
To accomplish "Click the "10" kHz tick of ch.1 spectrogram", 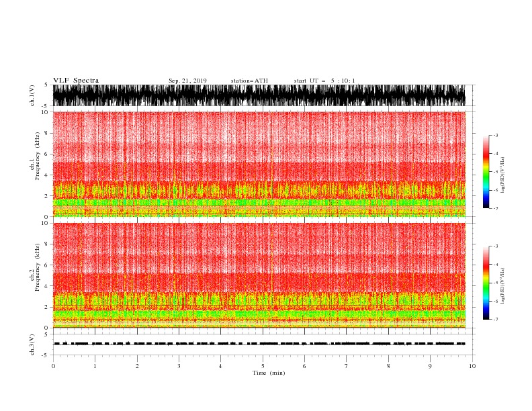I will tap(45, 112).
